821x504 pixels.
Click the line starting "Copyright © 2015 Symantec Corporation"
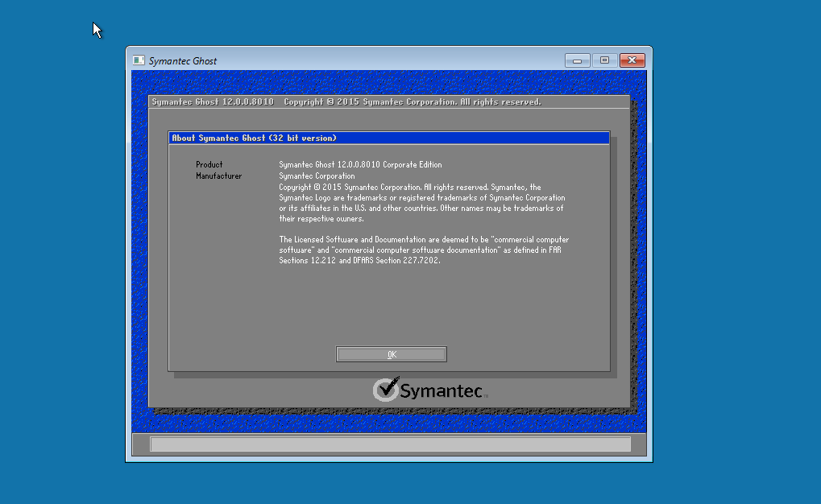[x=410, y=187]
